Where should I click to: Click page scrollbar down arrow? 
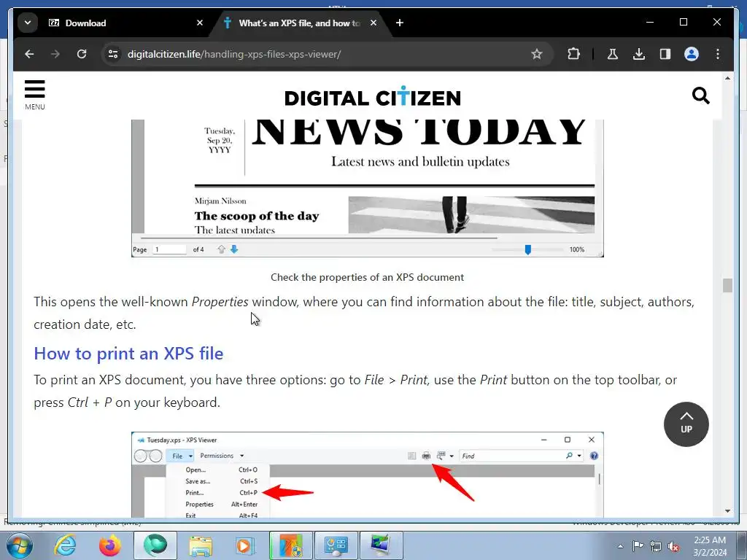pyautogui.click(x=727, y=511)
